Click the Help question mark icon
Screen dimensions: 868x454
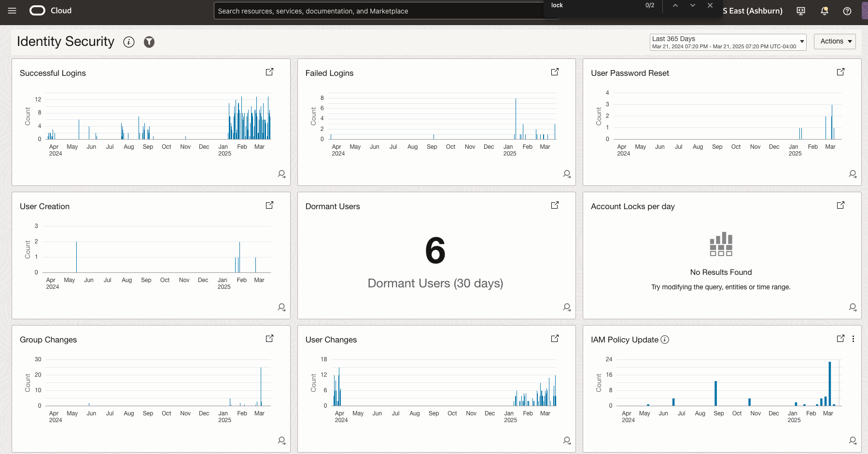tap(847, 11)
